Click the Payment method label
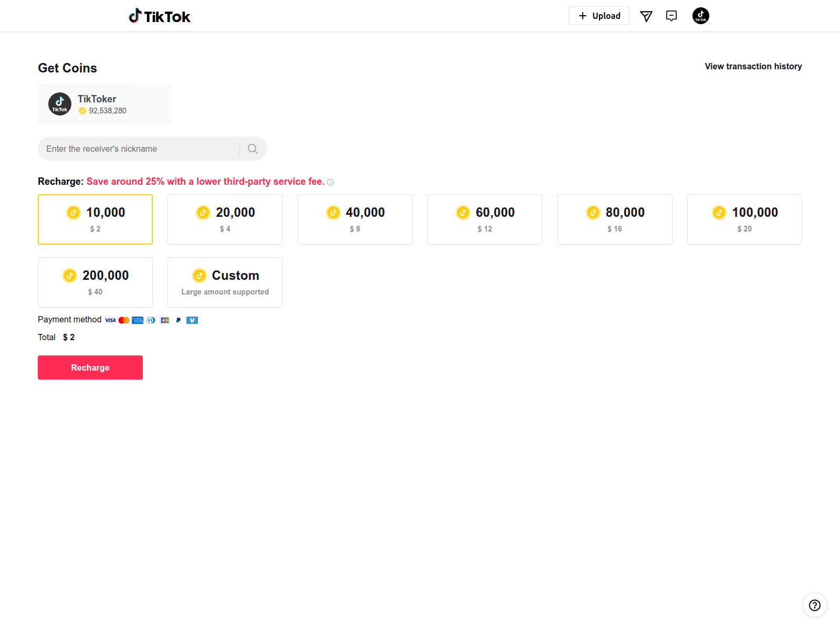 69,319
